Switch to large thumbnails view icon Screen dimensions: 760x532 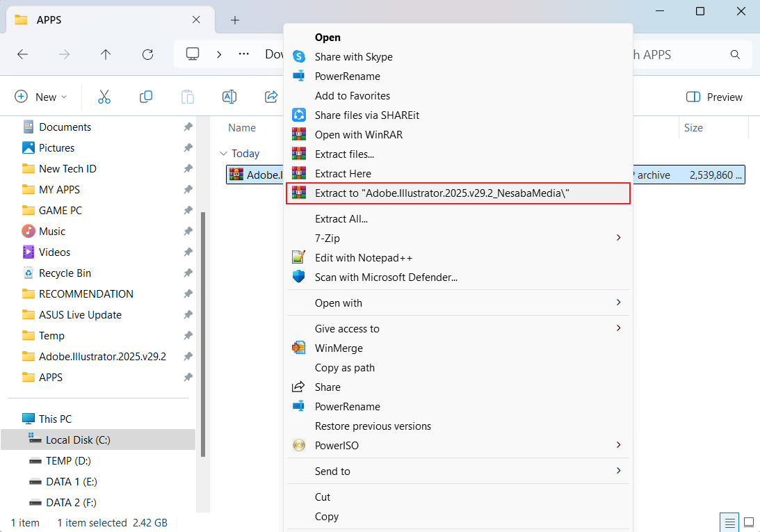click(x=749, y=522)
